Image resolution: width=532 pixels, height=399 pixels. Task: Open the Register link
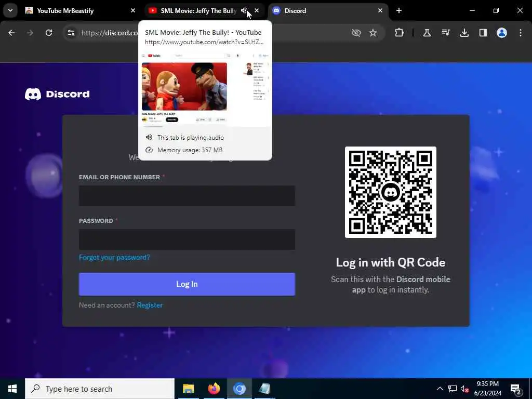tap(150, 305)
